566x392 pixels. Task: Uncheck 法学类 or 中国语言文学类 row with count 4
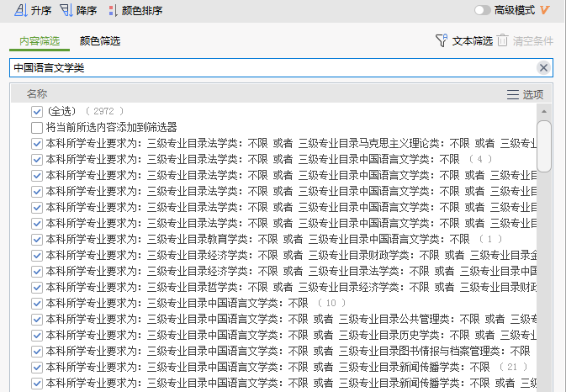point(37,160)
